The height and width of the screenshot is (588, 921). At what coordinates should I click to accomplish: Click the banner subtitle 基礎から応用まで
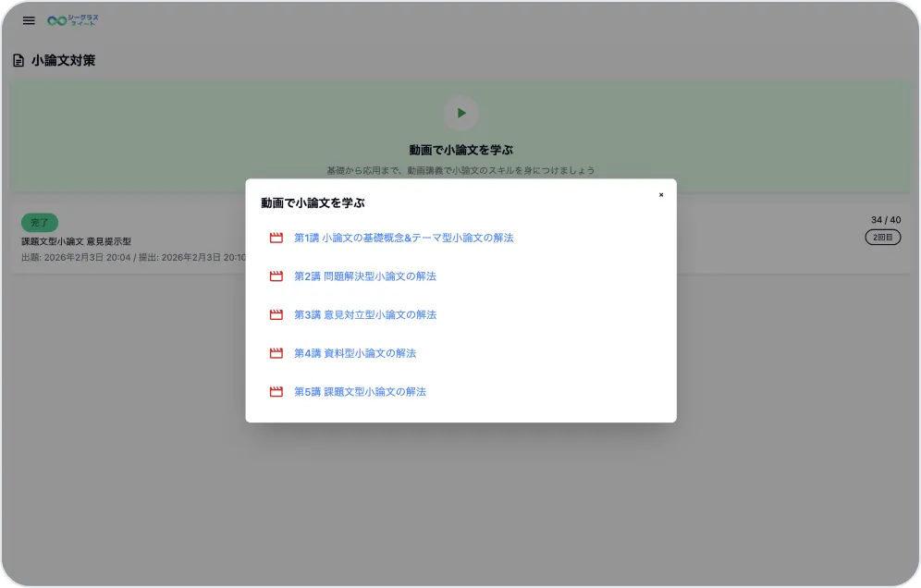(460, 170)
